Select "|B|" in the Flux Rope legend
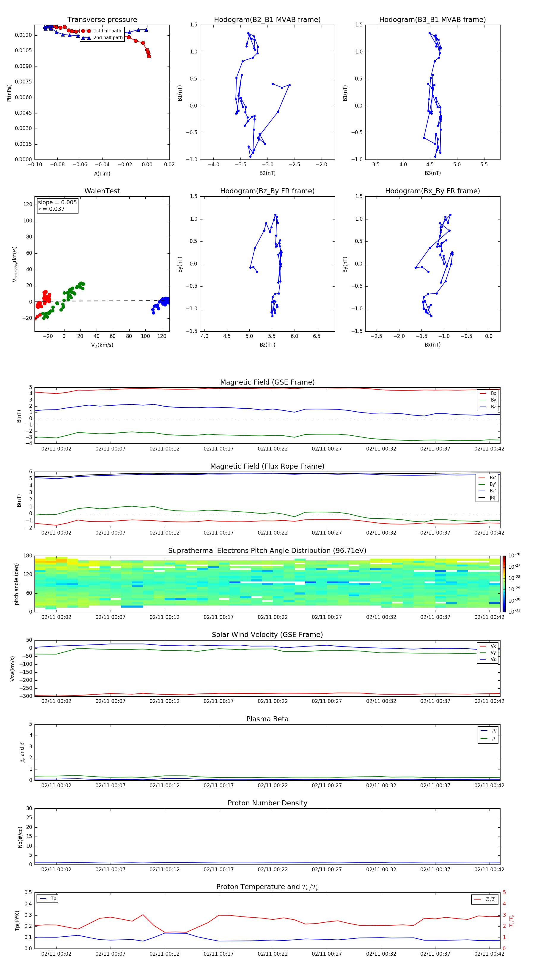 (487, 498)
